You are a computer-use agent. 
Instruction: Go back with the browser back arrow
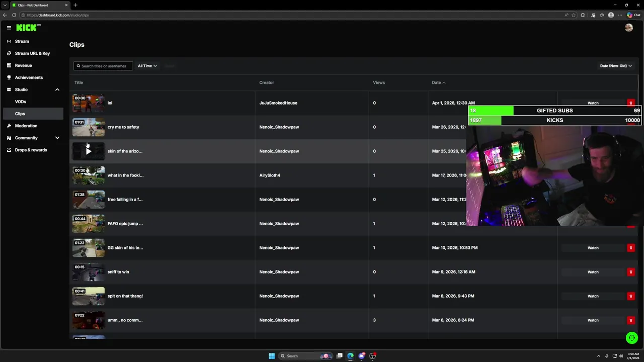click(x=5, y=15)
